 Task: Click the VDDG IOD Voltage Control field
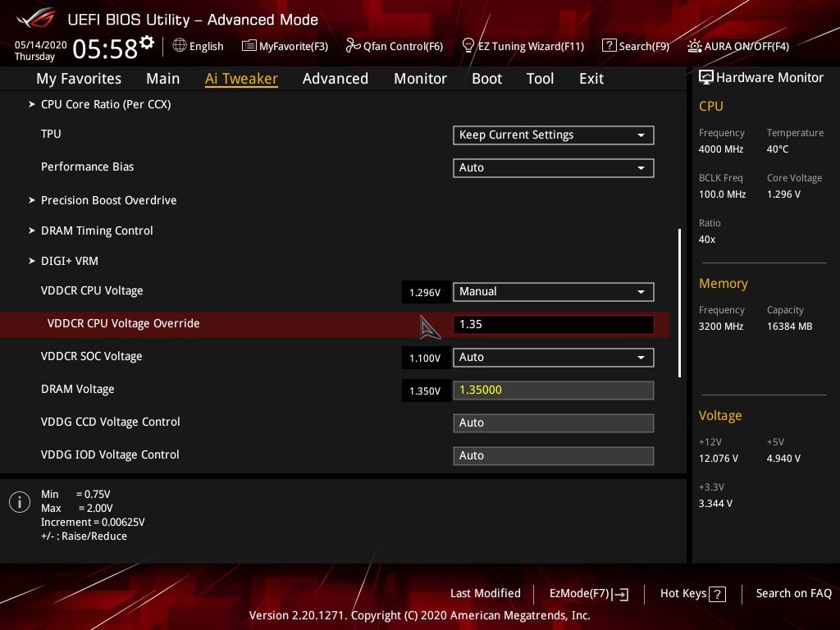click(x=554, y=456)
